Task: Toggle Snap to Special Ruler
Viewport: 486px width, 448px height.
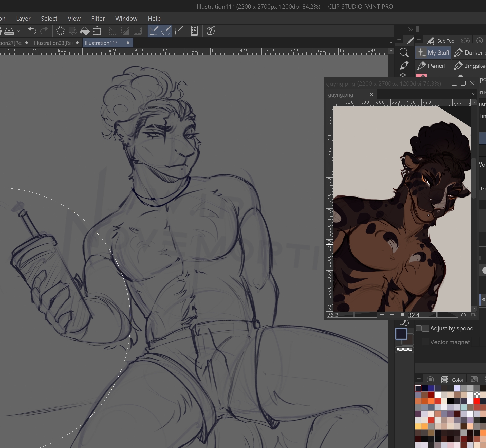Action: [x=166, y=31]
